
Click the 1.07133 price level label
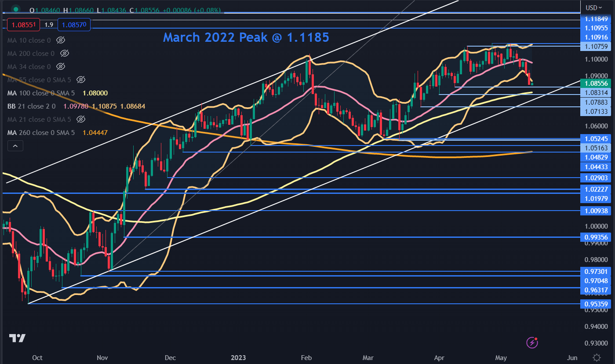595,112
